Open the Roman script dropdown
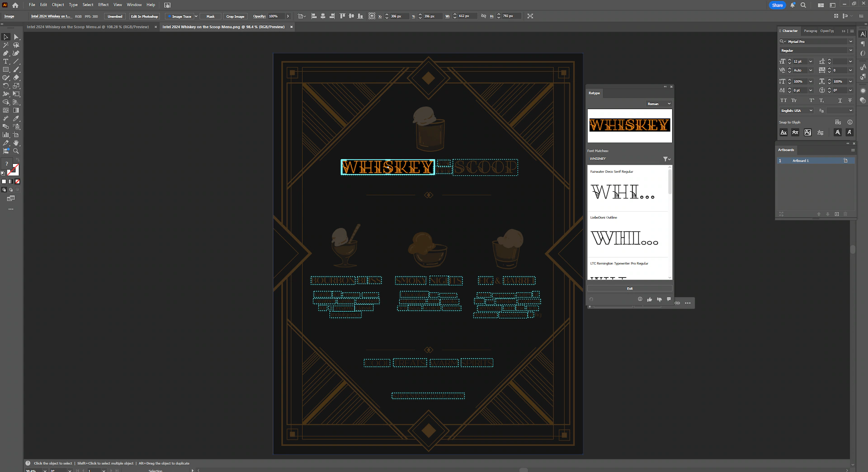The image size is (868, 472). pos(659,104)
